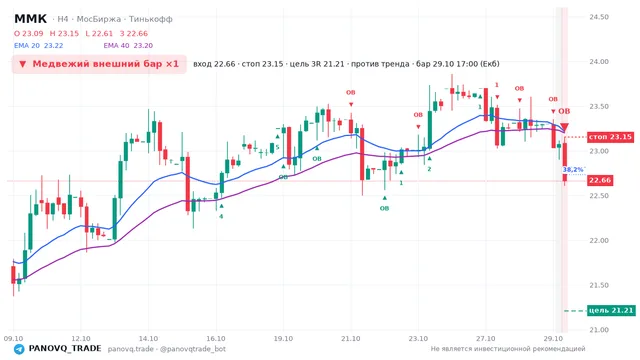Click the red 'стоп 23.15' price tag
Viewport: 640px width, 360px height.
pyautogui.click(x=610, y=137)
